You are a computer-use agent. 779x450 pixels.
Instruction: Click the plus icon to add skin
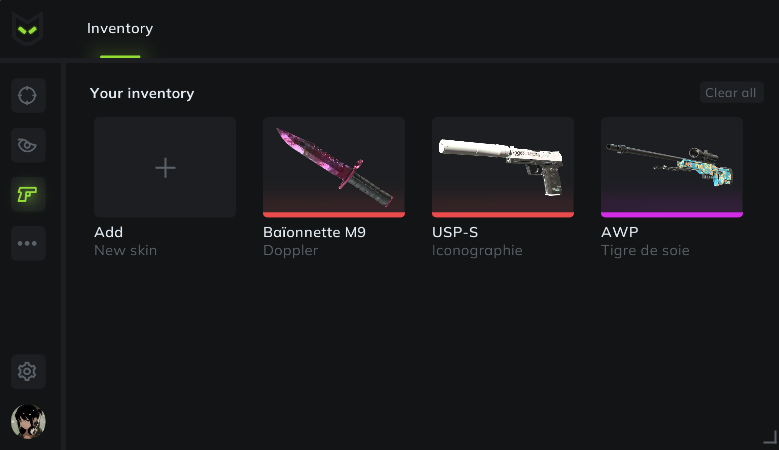[x=165, y=168]
